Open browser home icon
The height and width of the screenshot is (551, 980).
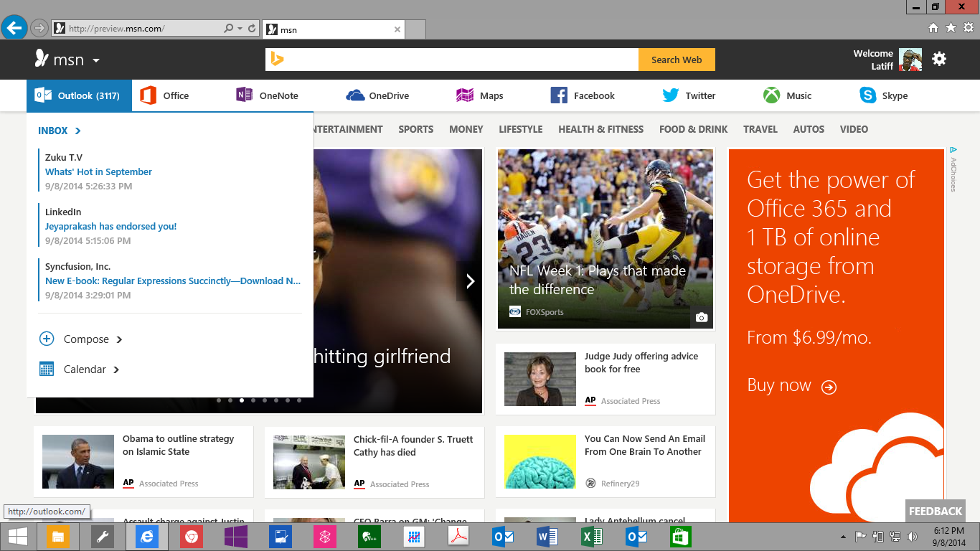click(x=933, y=28)
